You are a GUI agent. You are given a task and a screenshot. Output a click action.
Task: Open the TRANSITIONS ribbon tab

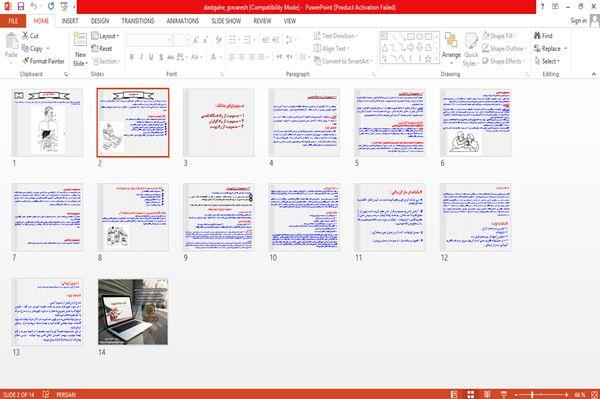tap(138, 21)
